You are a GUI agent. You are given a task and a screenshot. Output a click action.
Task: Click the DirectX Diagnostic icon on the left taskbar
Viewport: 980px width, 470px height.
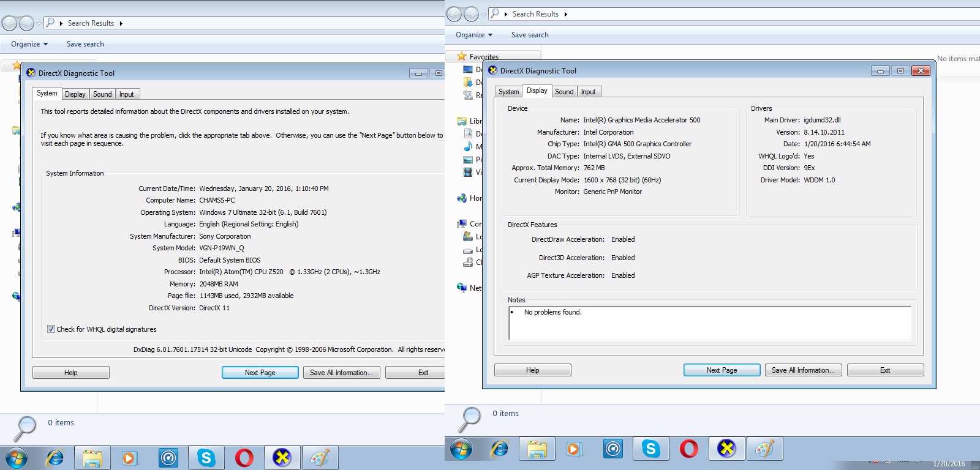[282, 457]
